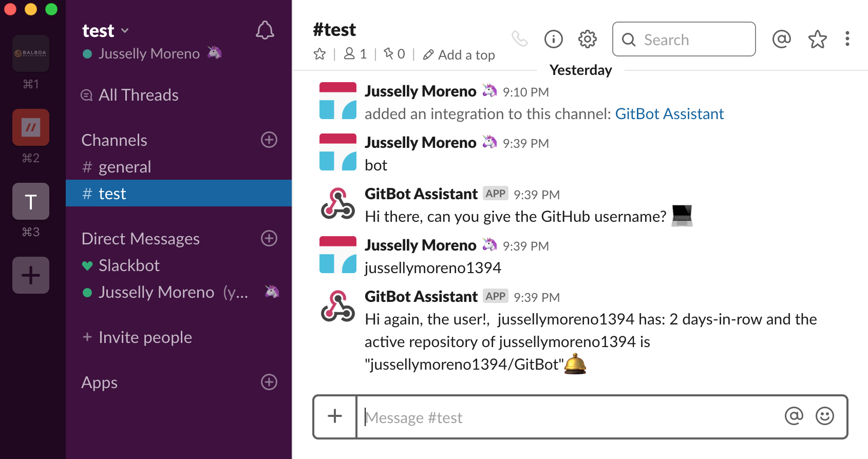Click Invite people link
Image resolution: width=868 pixels, height=459 pixels.
click(x=137, y=337)
